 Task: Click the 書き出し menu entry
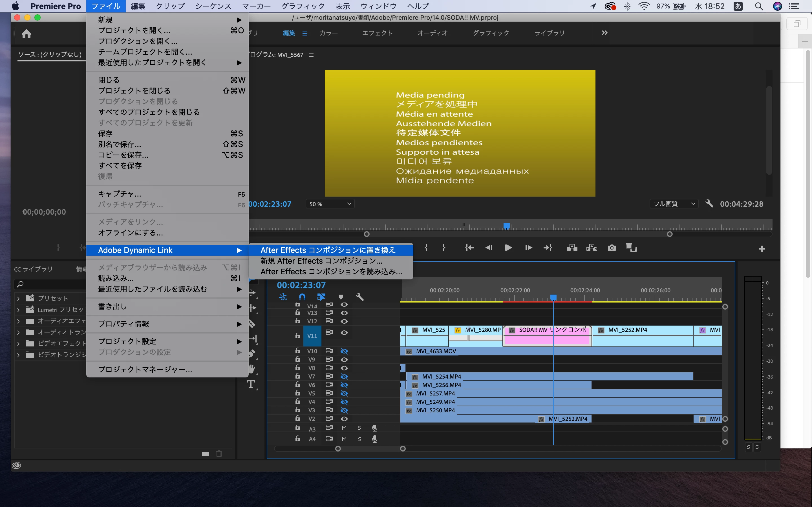coord(112,306)
